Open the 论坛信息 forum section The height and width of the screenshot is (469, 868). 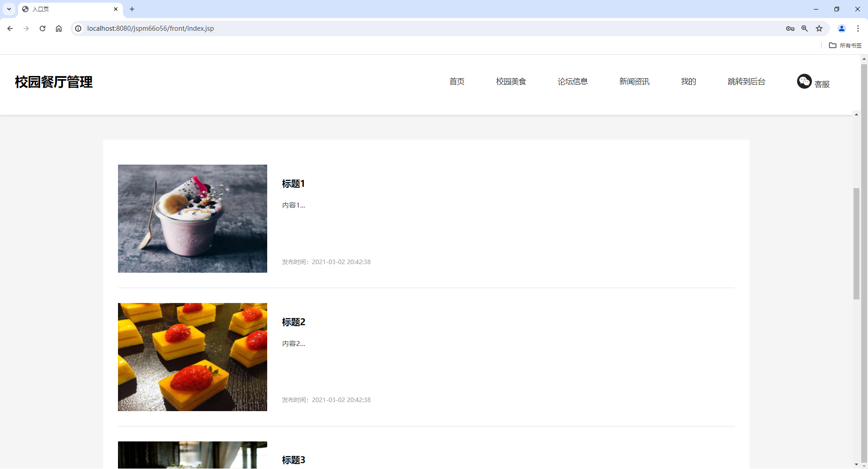(572, 81)
